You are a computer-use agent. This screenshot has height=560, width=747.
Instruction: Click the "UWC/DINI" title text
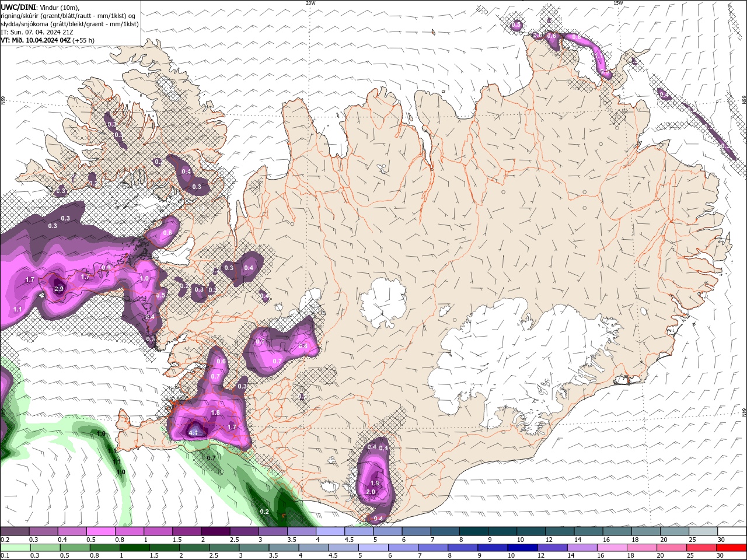(x=18, y=7)
